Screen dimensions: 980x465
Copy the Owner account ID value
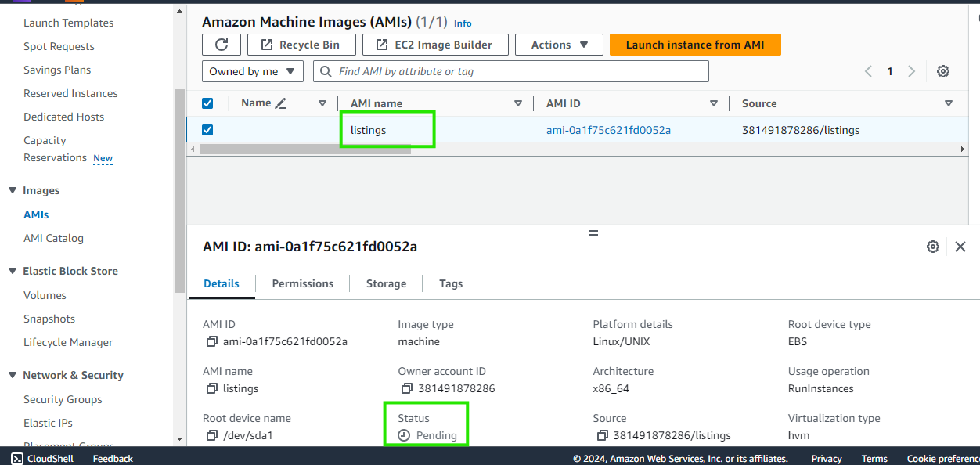coord(405,388)
